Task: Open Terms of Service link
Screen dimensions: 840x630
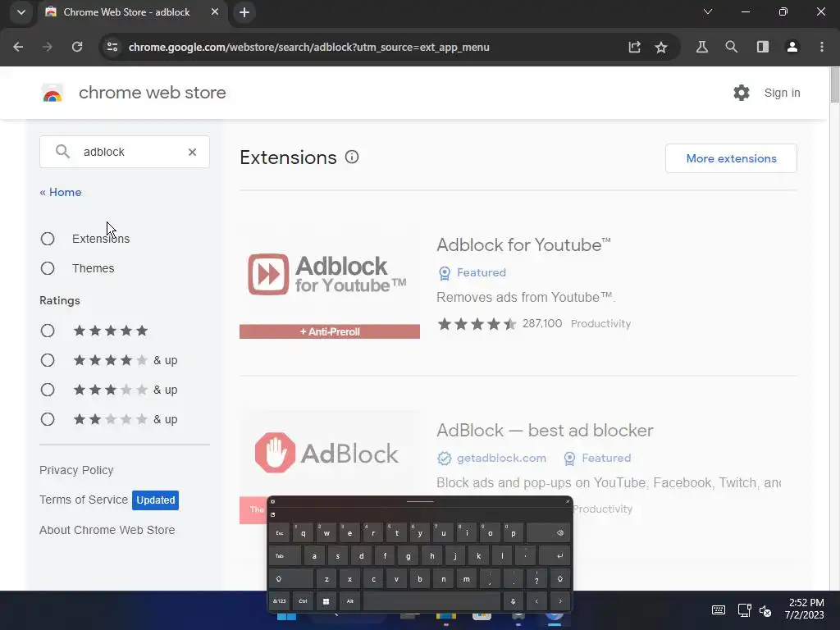Action: 84,500
